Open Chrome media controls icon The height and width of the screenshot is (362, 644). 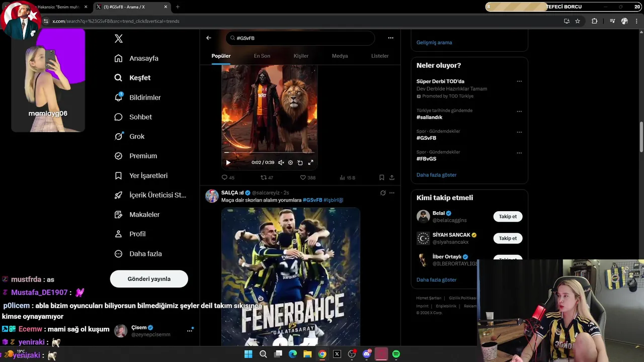(x=612, y=21)
